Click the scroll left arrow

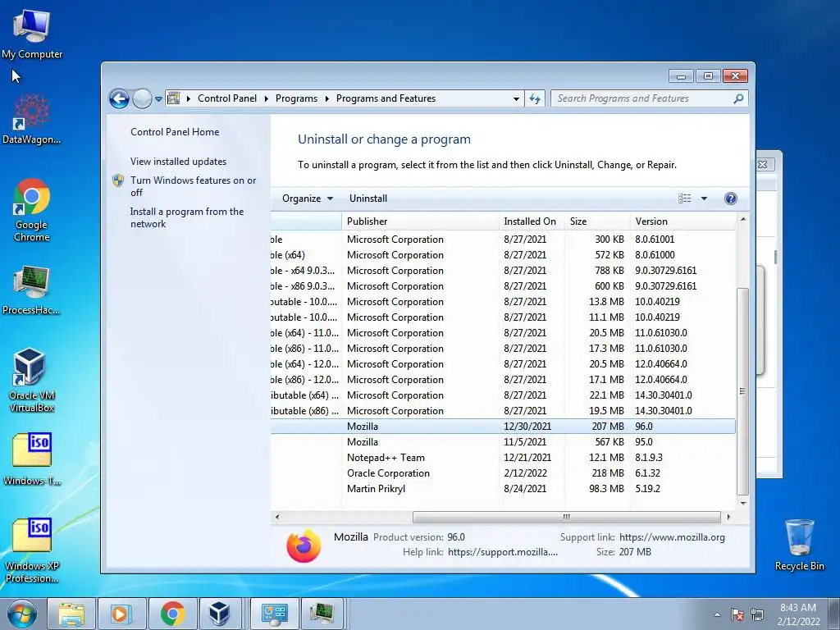pos(277,517)
